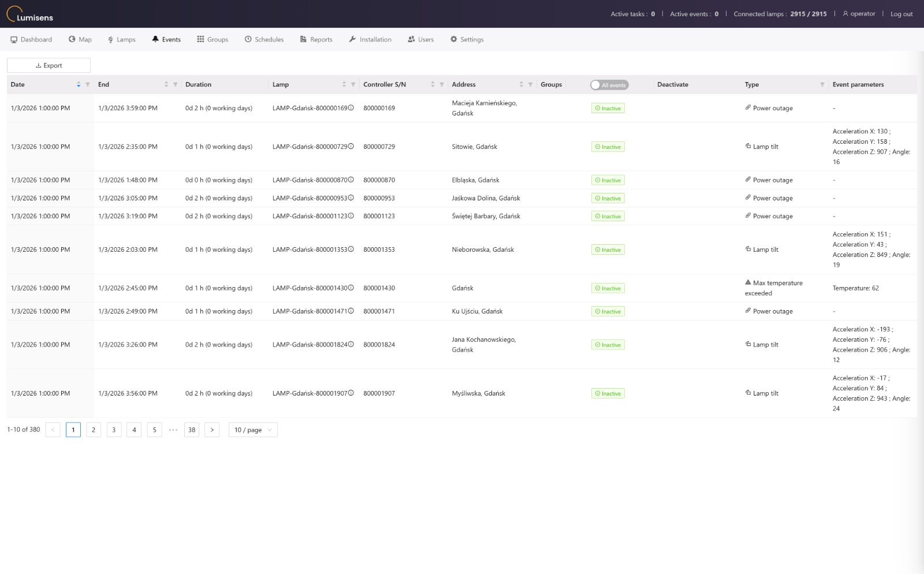Open the 10 / page dropdown
The height and width of the screenshot is (574, 924).
coord(253,430)
